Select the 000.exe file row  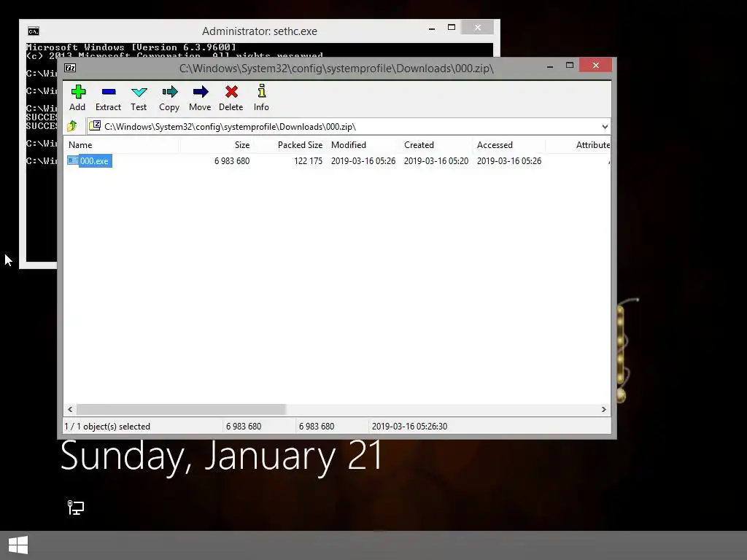point(337,161)
